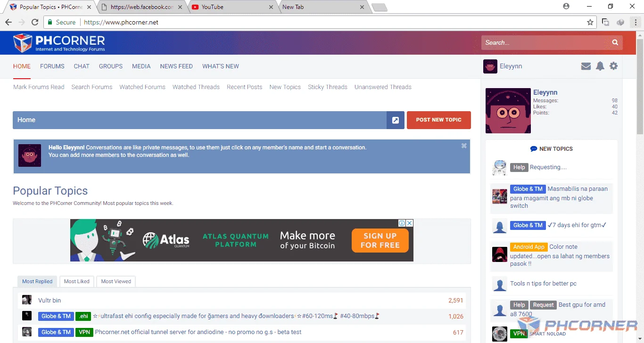Viewport: 644px width, 343px height.
Task: Open 7 days ehi for gtm topic
Action: pyautogui.click(x=577, y=225)
